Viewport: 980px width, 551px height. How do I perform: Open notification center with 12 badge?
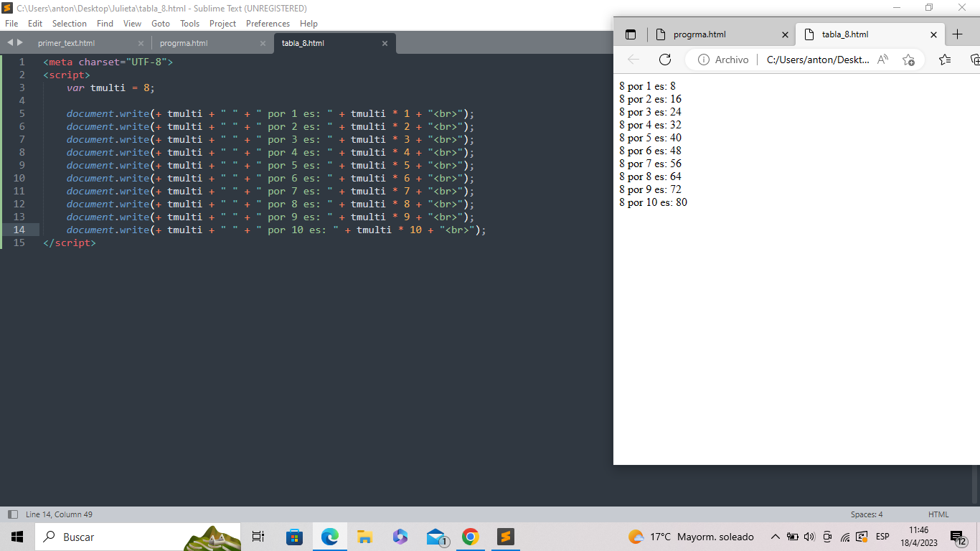pyautogui.click(x=958, y=537)
